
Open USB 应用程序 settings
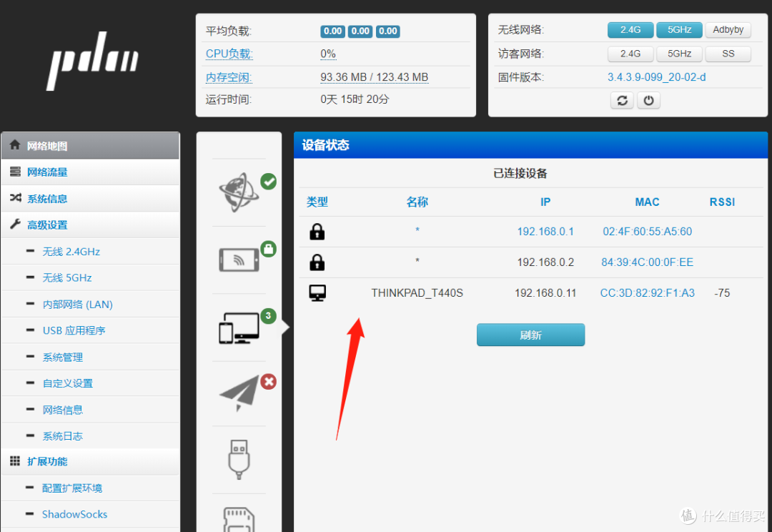pos(74,330)
